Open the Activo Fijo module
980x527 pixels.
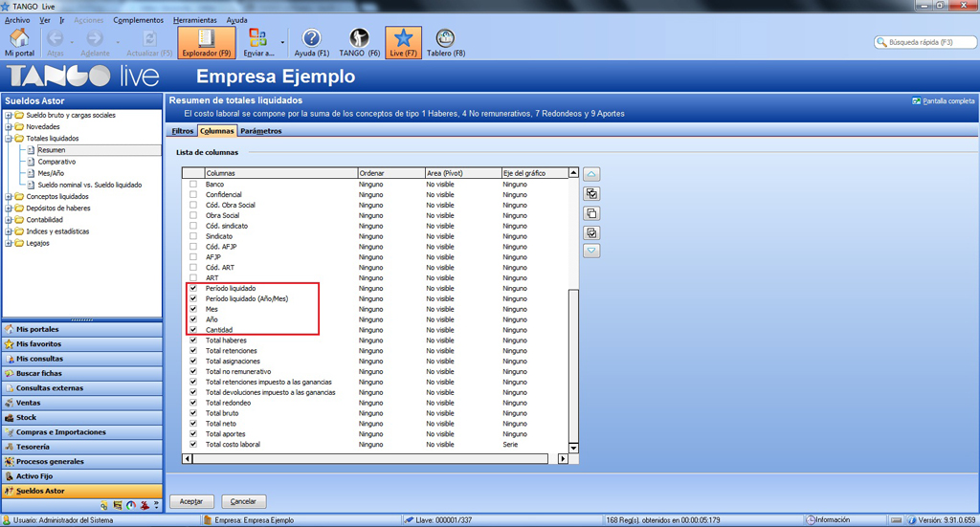coord(82,475)
